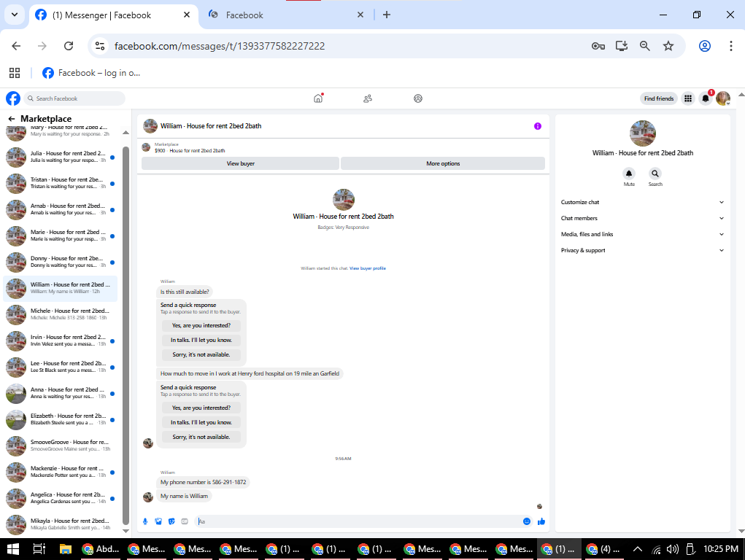Open Chrome password key icon

coord(598,46)
